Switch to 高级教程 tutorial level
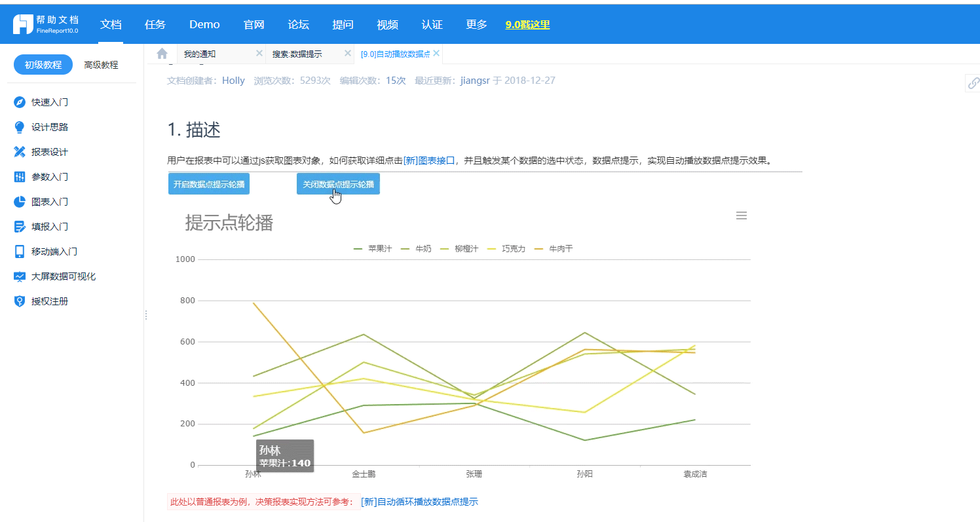 pos(101,65)
